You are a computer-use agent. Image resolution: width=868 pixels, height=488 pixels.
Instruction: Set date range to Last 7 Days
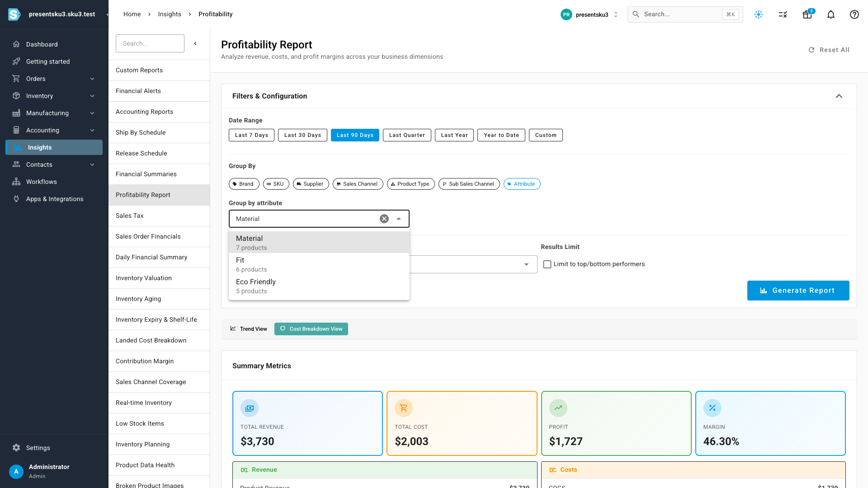(x=251, y=135)
